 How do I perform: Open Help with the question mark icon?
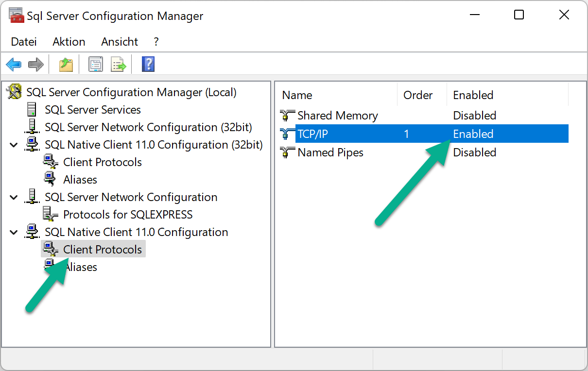148,64
